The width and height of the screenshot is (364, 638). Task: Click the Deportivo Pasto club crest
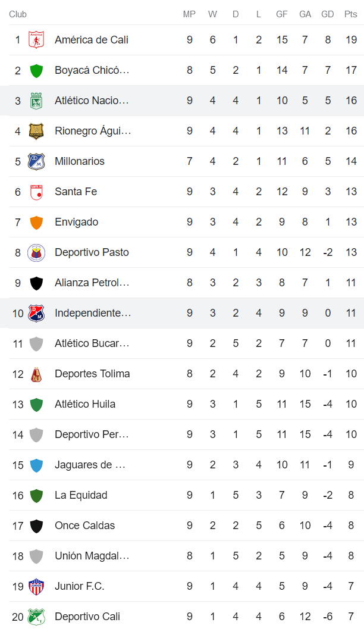tap(36, 252)
